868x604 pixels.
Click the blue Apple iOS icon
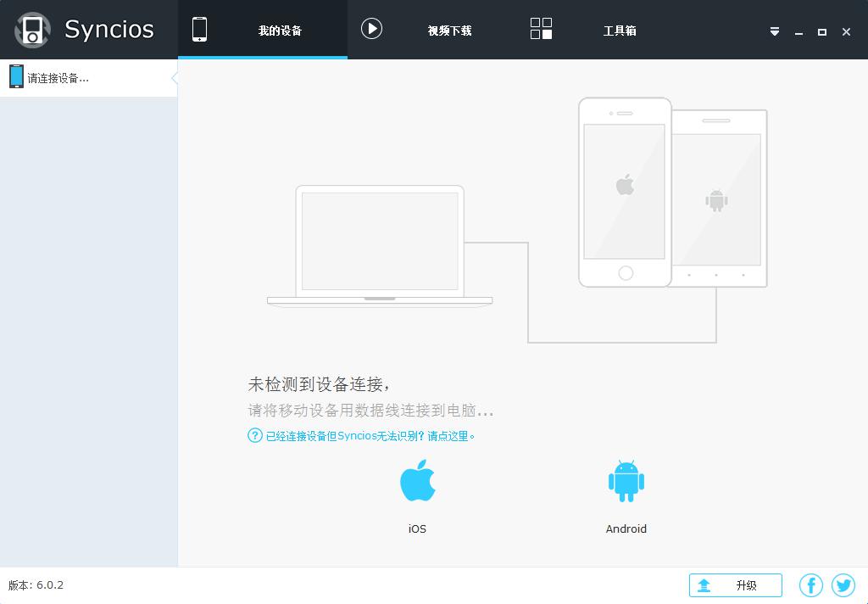tap(417, 481)
